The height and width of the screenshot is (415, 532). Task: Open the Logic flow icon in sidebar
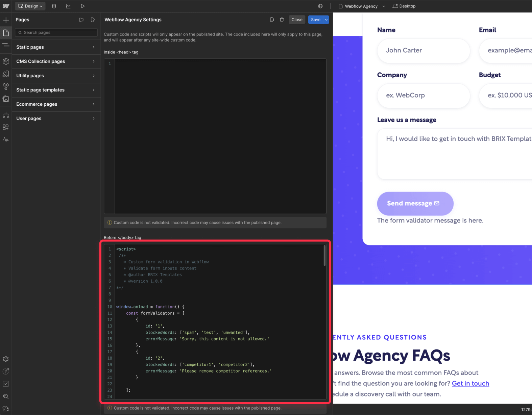click(x=6, y=115)
